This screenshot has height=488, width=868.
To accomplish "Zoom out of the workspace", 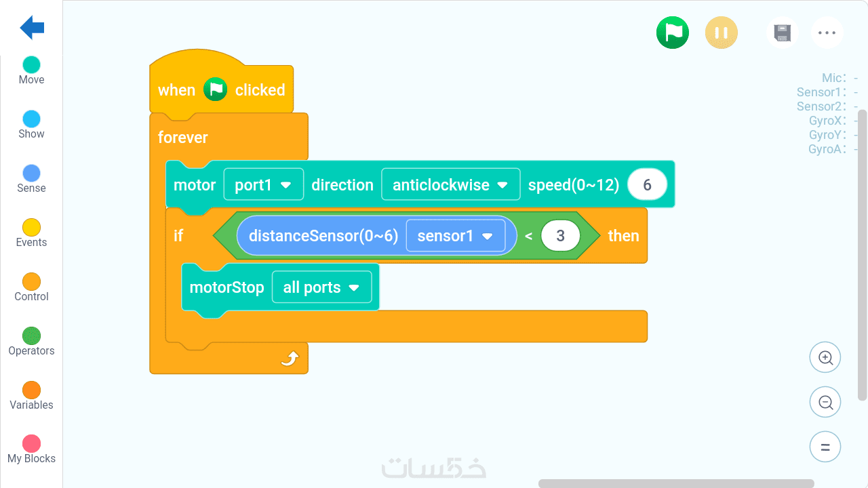I will (x=825, y=403).
